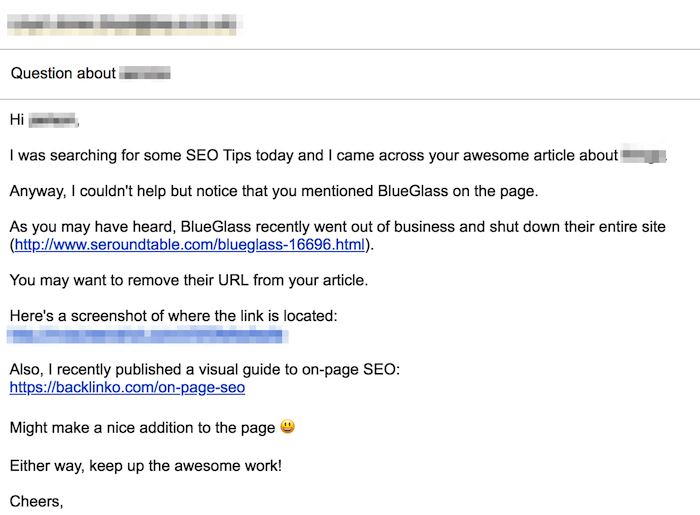
Task: Click the blurred article topic ending the first sentence
Action: coord(644,156)
